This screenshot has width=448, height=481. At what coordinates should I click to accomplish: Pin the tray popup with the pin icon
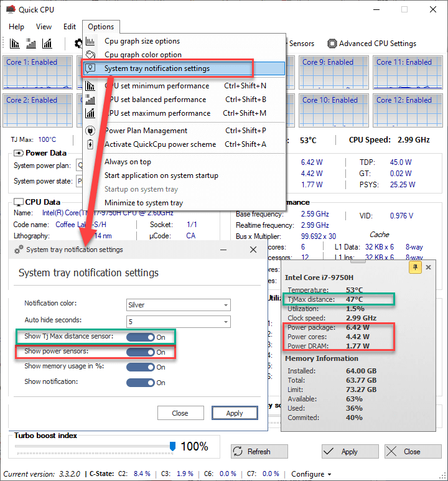[x=415, y=267]
